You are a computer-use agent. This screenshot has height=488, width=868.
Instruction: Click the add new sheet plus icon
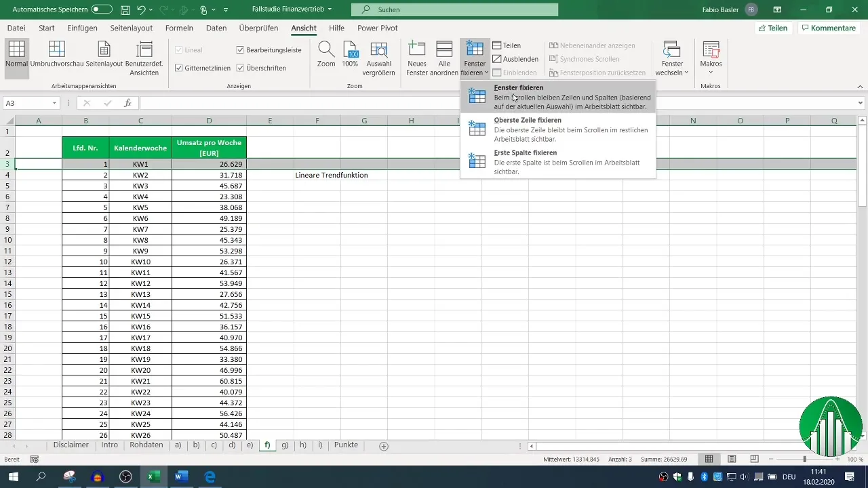coord(384,446)
